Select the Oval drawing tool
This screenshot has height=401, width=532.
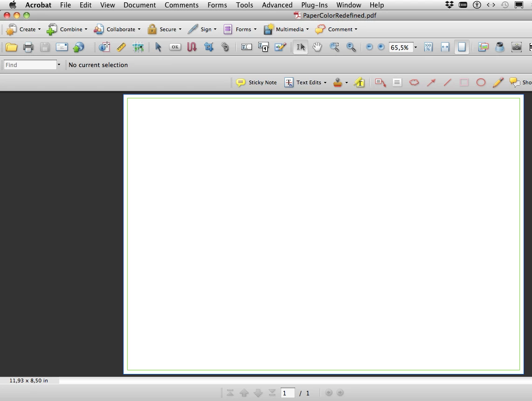click(x=481, y=82)
